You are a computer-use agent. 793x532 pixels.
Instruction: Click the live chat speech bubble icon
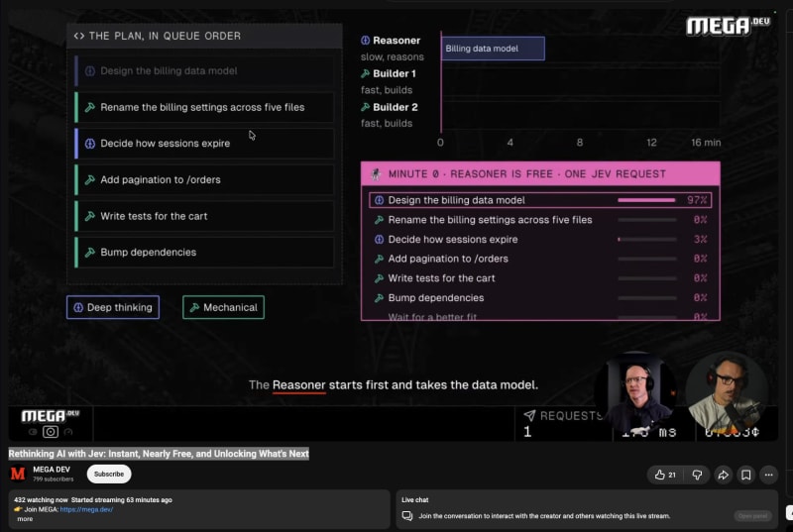tap(407, 516)
